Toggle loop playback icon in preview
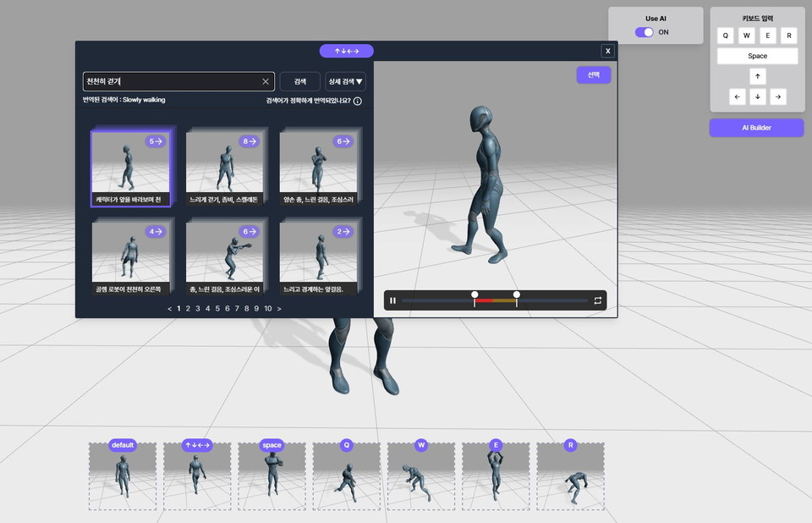 (597, 300)
